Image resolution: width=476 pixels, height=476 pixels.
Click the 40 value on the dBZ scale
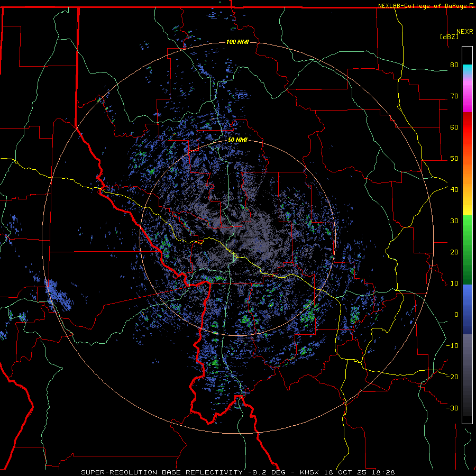coord(454,190)
